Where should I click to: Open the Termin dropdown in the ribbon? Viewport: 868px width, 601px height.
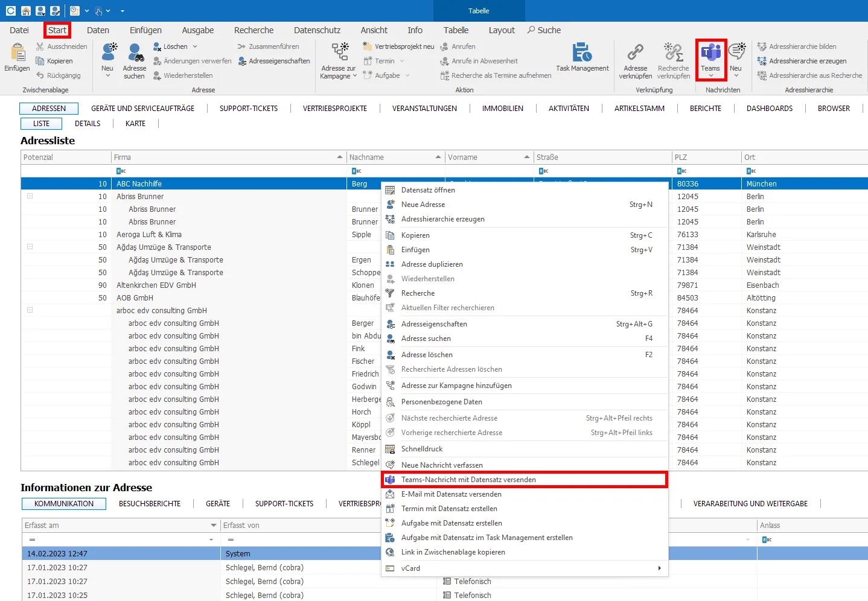click(402, 61)
